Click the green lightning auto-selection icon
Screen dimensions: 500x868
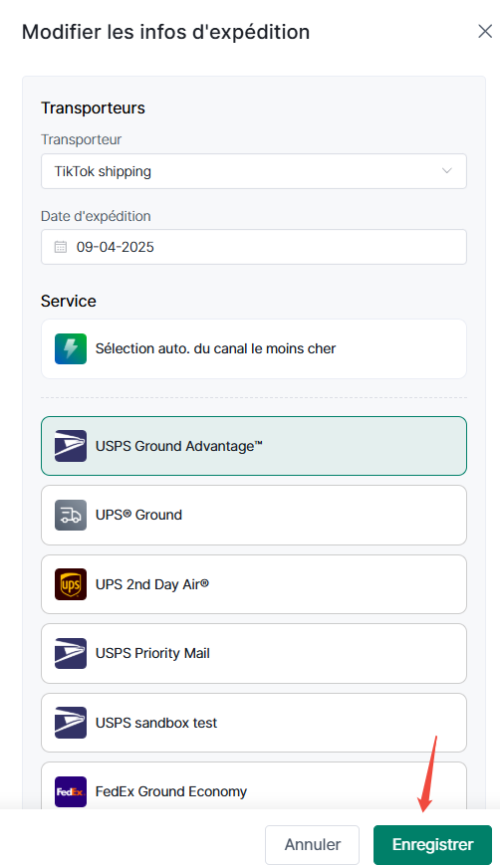tap(71, 348)
